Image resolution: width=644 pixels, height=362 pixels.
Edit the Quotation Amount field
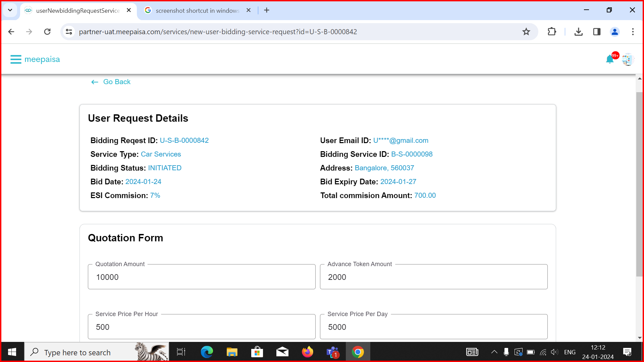click(x=202, y=277)
